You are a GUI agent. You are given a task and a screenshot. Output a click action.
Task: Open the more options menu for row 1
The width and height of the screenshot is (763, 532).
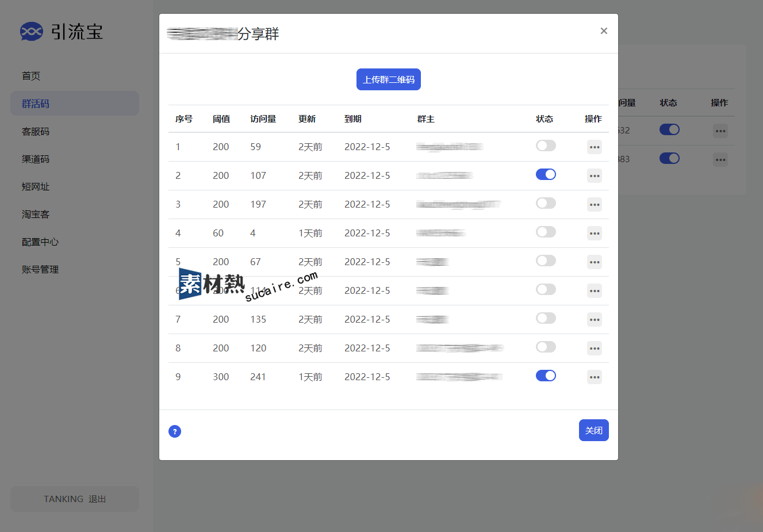[594, 147]
